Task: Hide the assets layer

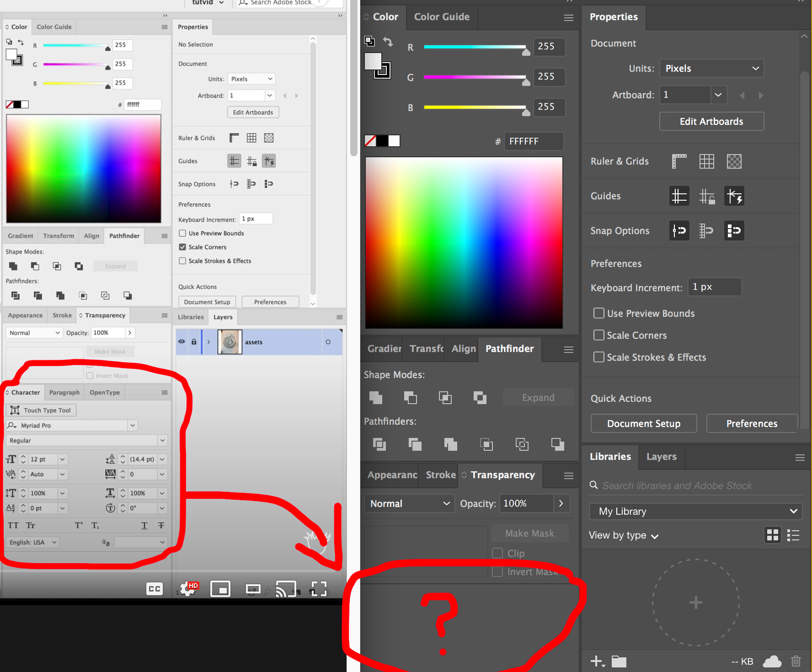Action: click(x=182, y=341)
